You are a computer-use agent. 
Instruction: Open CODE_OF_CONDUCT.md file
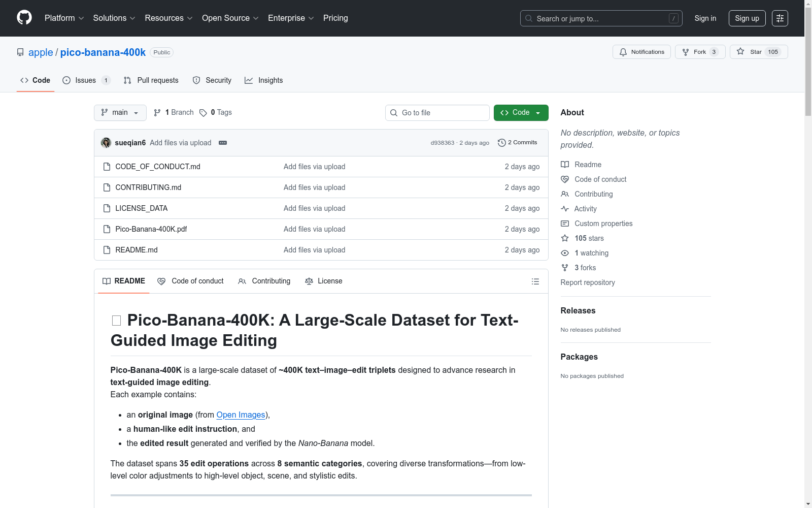pos(158,167)
